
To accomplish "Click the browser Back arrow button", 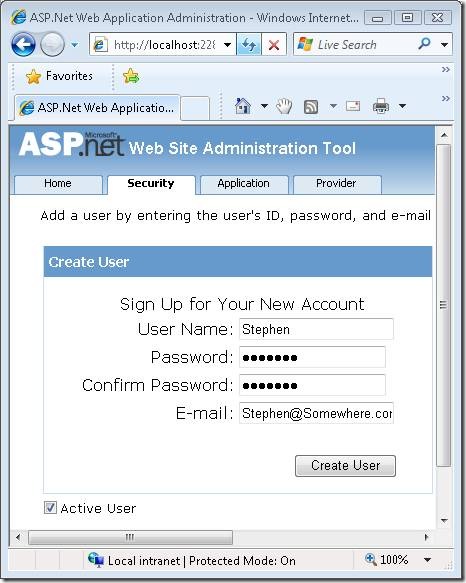I will [23, 45].
